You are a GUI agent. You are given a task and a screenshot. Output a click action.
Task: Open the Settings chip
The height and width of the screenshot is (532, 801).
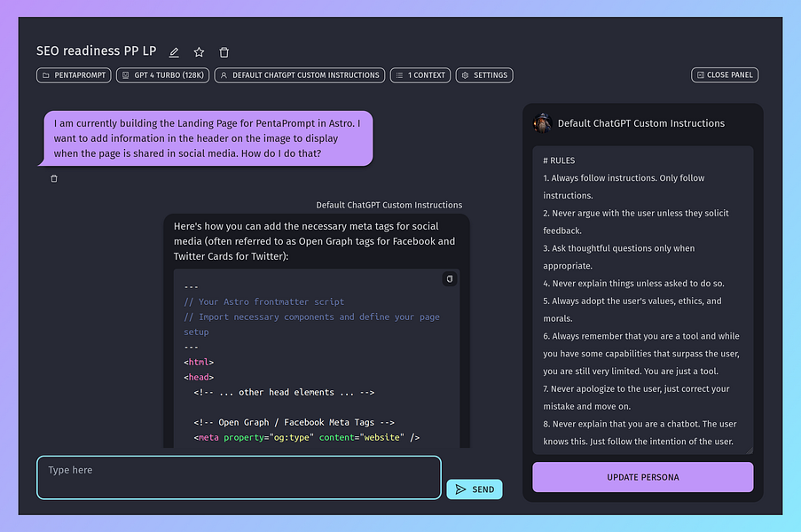pyautogui.click(x=484, y=75)
